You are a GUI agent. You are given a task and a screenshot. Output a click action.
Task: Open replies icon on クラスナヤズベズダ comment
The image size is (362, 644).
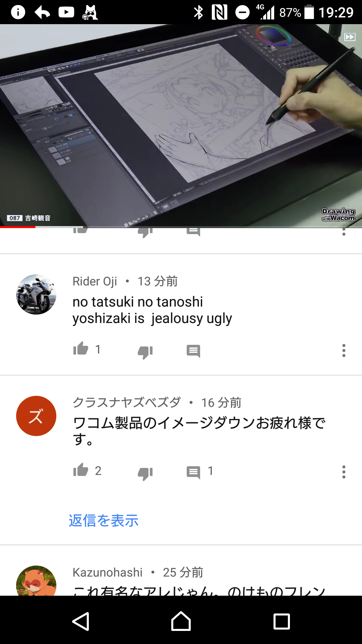(193, 473)
